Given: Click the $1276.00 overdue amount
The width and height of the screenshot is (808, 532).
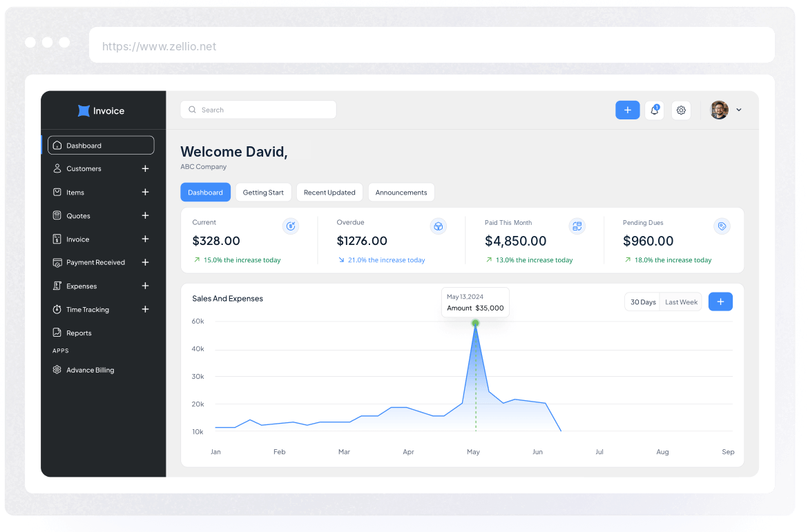Looking at the screenshot, I should [362, 241].
